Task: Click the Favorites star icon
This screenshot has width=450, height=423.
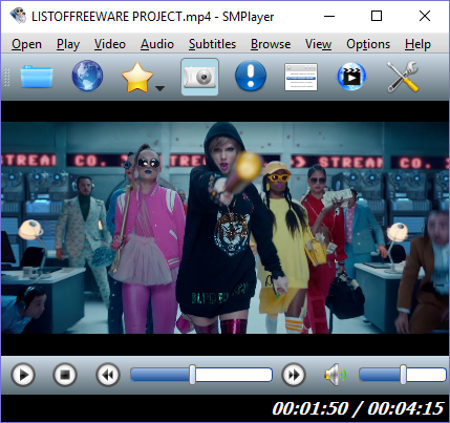Action: pyautogui.click(x=137, y=77)
